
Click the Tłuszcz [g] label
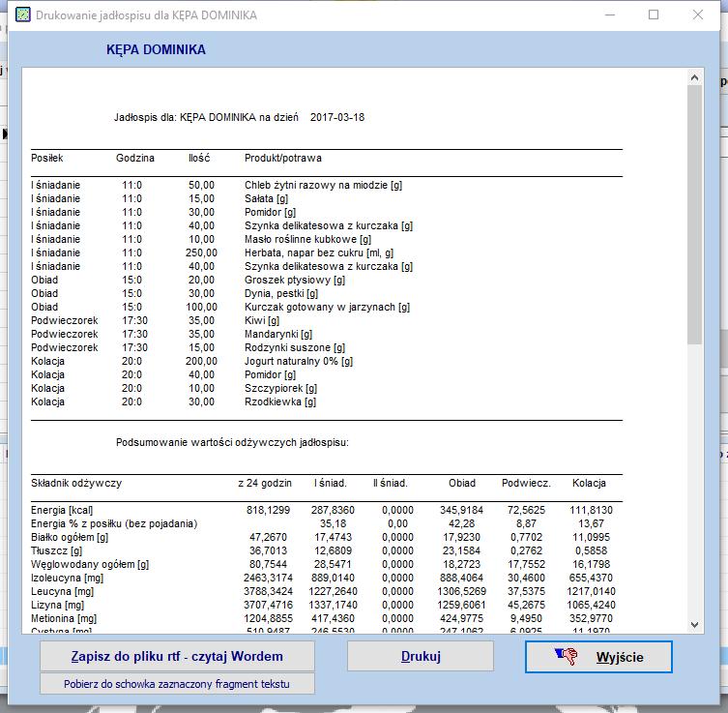click(x=57, y=550)
